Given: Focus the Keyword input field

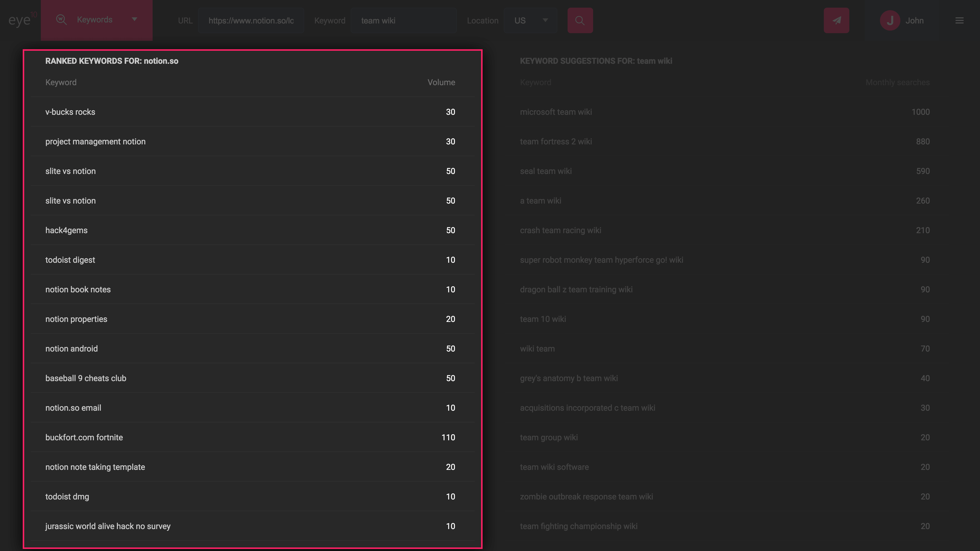Looking at the screenshot, I should tap(403, 20).
